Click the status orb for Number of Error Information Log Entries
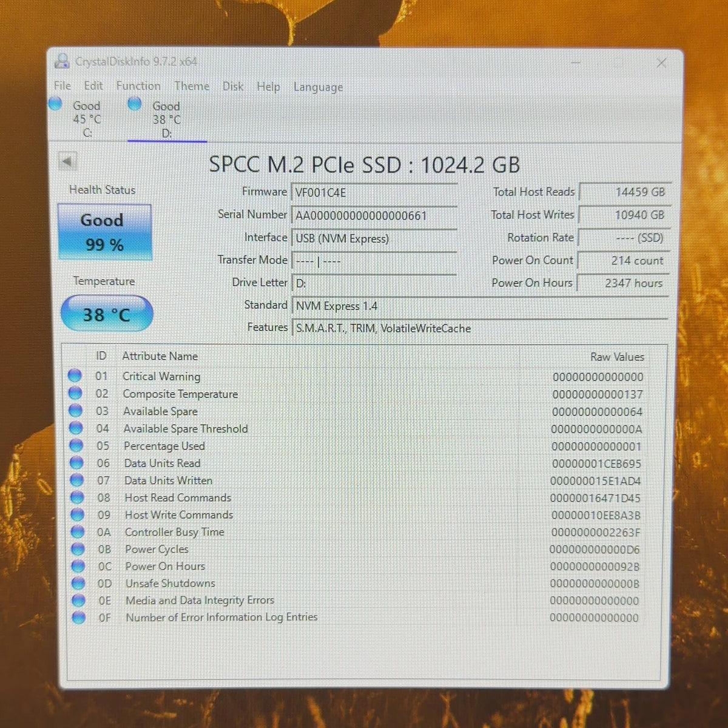Image resolution: width=728 pixels, height=728 pixels. (x=79, y=618)
